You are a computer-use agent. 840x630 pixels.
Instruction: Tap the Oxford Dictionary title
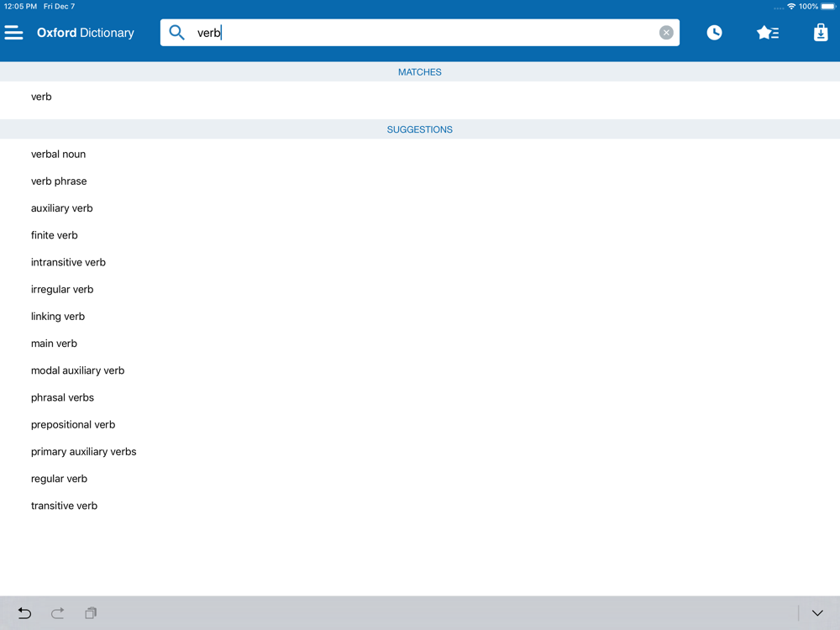pos(86,33)
